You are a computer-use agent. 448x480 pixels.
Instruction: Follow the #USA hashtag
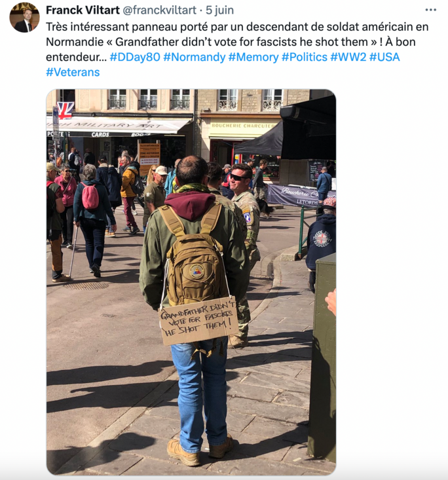pos(384,57)
